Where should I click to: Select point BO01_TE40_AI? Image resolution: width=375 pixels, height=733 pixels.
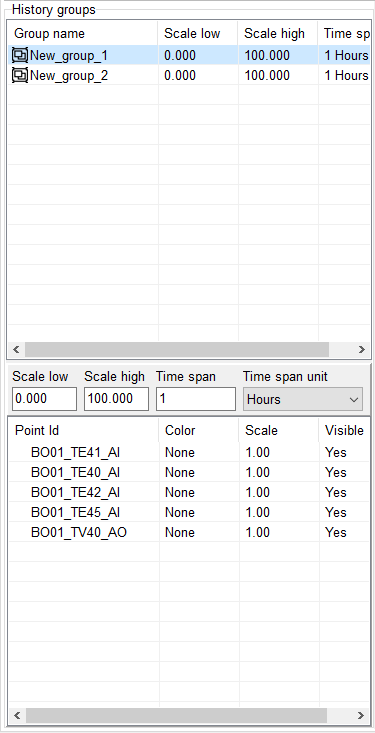coord(75,473)
